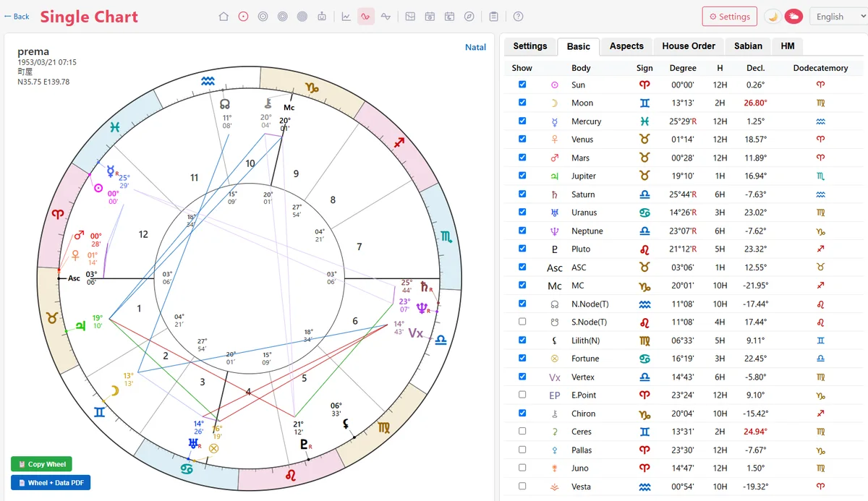Screen dimensions: 868x501
Task: Click the Juno degree 14°47' cell
Action: [683, 468]
